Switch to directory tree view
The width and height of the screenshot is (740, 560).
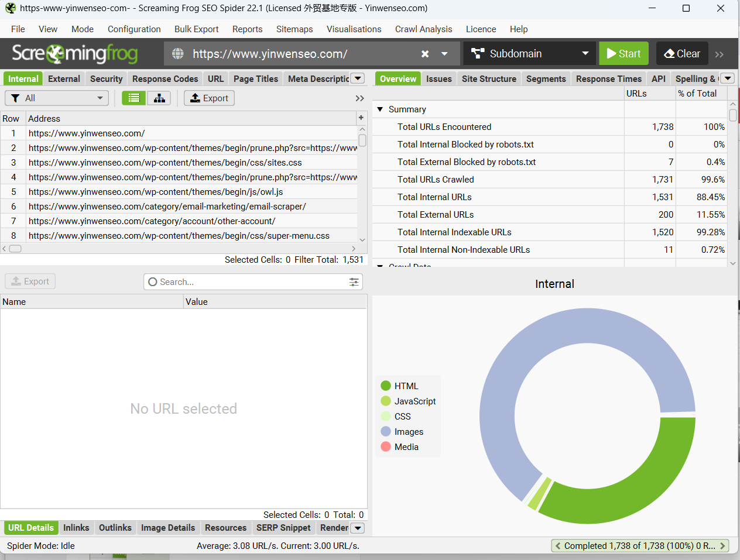point(159,98)
